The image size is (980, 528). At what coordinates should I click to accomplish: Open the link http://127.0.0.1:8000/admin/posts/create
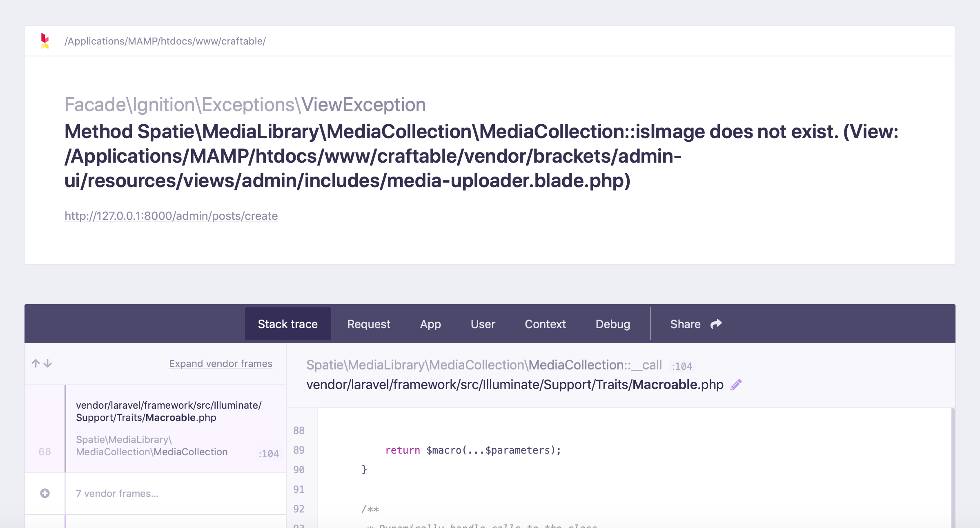(171, 216)
